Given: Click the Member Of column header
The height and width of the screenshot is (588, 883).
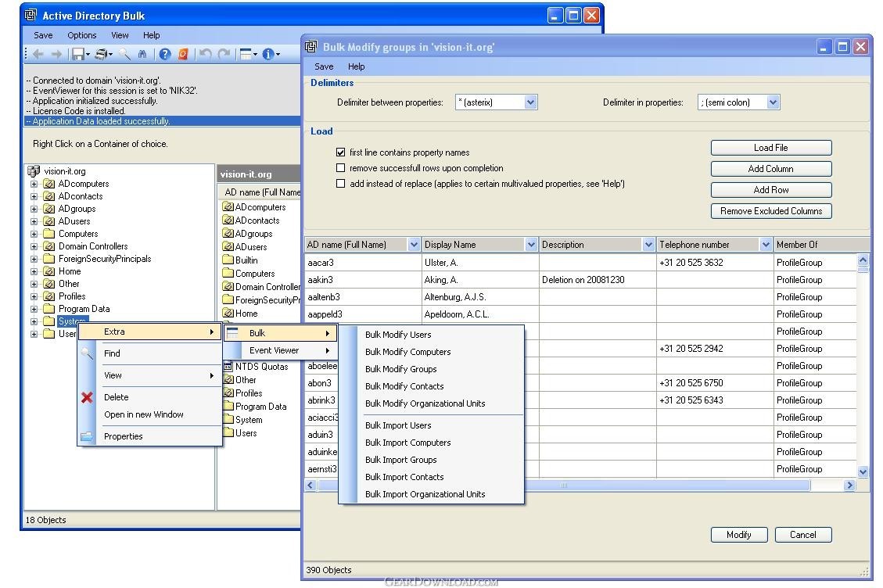Looking at the screenshot, I should click(x=822, y=245).
